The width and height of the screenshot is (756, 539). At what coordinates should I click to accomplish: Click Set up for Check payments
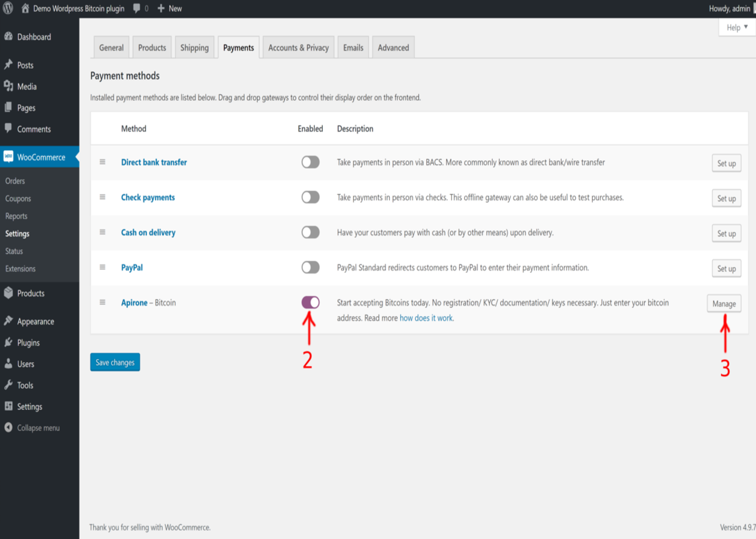[726, 198]
